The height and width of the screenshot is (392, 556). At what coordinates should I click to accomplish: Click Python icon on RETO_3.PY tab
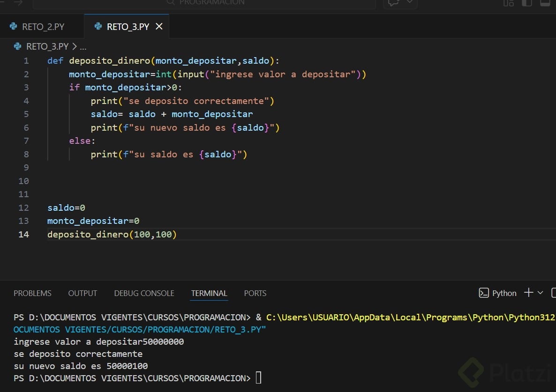(98, 27)
